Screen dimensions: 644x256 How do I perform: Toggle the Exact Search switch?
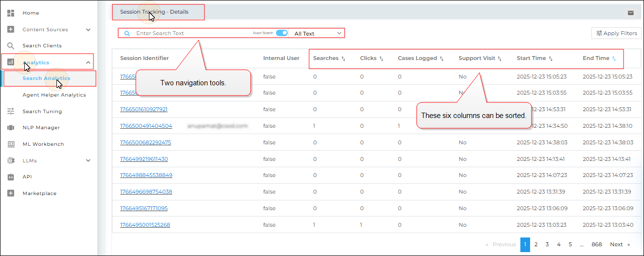pos(282,33)
